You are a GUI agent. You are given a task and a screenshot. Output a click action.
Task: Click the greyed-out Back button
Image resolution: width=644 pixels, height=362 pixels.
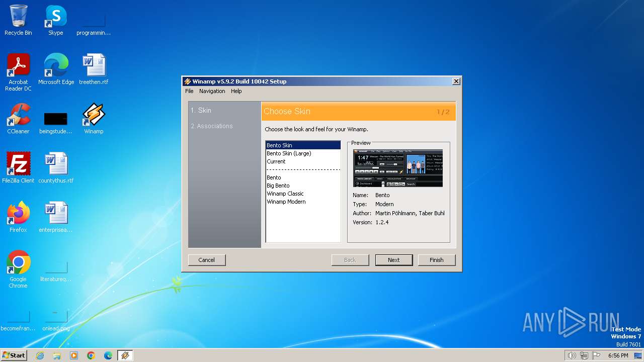pyautogui.click(x=350, y=260)
